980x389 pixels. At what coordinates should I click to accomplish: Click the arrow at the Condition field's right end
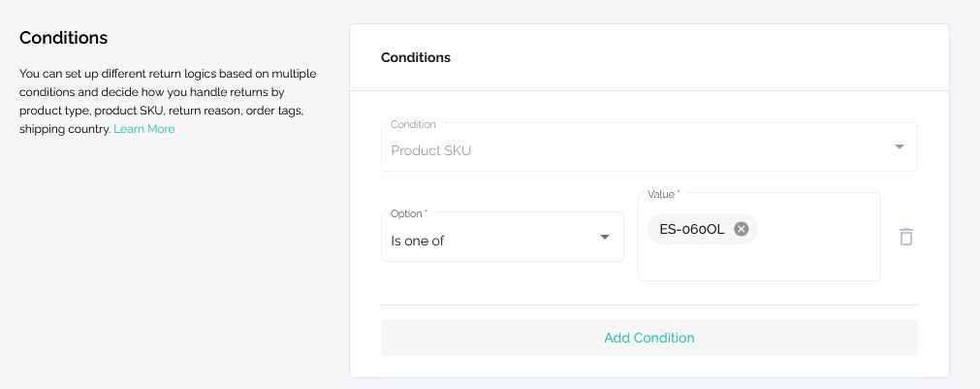point(899,147)
